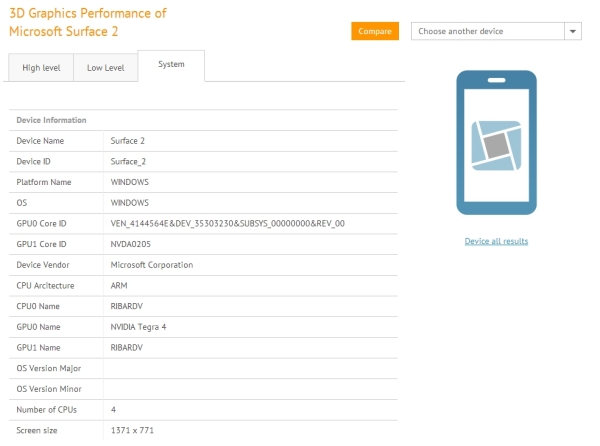Select the GPU1 Core ID value NVDA0205
The height and width of the screenshot is (446, 600).
pos(131,244)
